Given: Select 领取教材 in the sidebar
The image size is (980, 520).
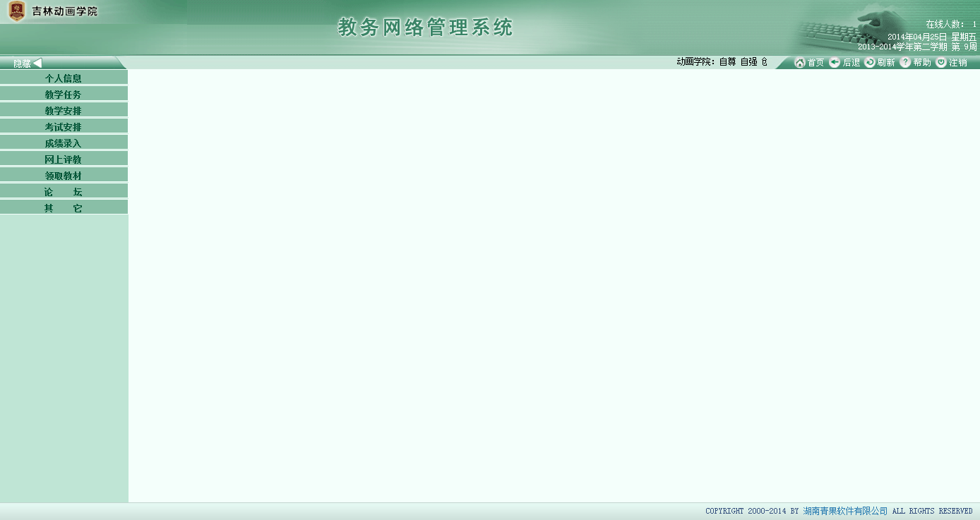Looking at the screenshot, I should click(x=64, y=176).
